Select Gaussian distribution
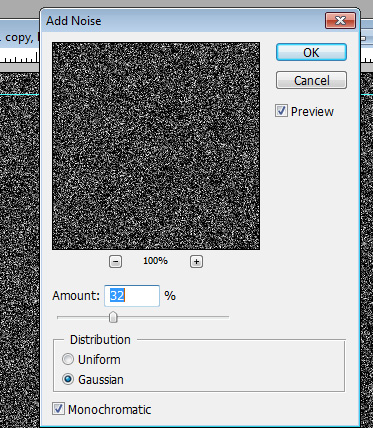373x428 pixels. [x=68, y=379]
